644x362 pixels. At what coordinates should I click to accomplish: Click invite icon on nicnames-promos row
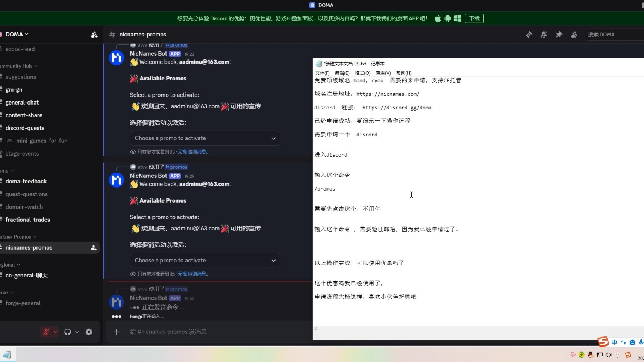pos(94,248)
